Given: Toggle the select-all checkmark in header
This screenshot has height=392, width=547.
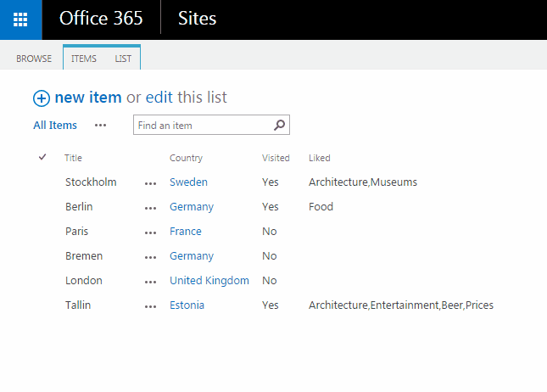Looking at the screenshot, I should (42, 158).
